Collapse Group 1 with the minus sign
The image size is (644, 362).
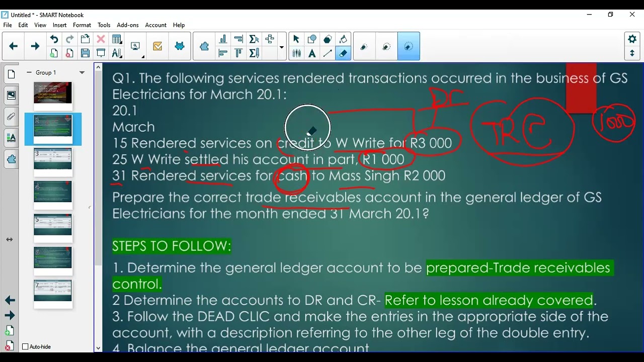(x=29, y=72)
